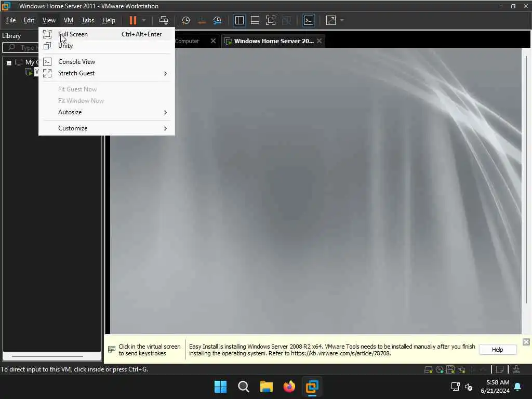Click the message log status bar icon
Viewport: 532px width, 399px height.
[x=500, y=369]
